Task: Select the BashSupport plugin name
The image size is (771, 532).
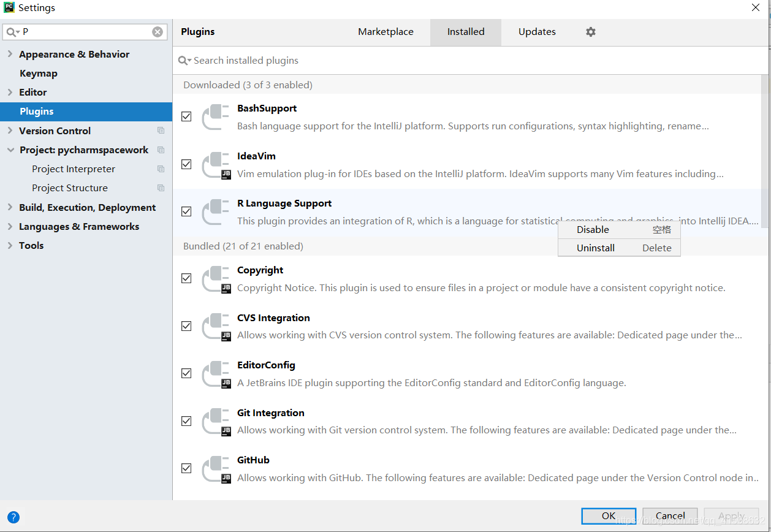Action: click(x=267, y=108)
